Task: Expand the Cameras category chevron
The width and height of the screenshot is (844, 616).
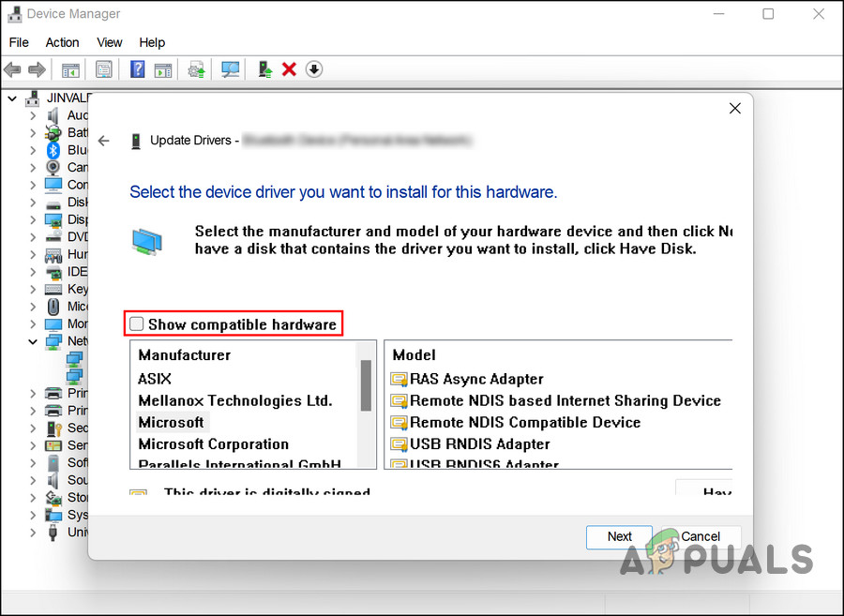Action: tap(34, 167)
